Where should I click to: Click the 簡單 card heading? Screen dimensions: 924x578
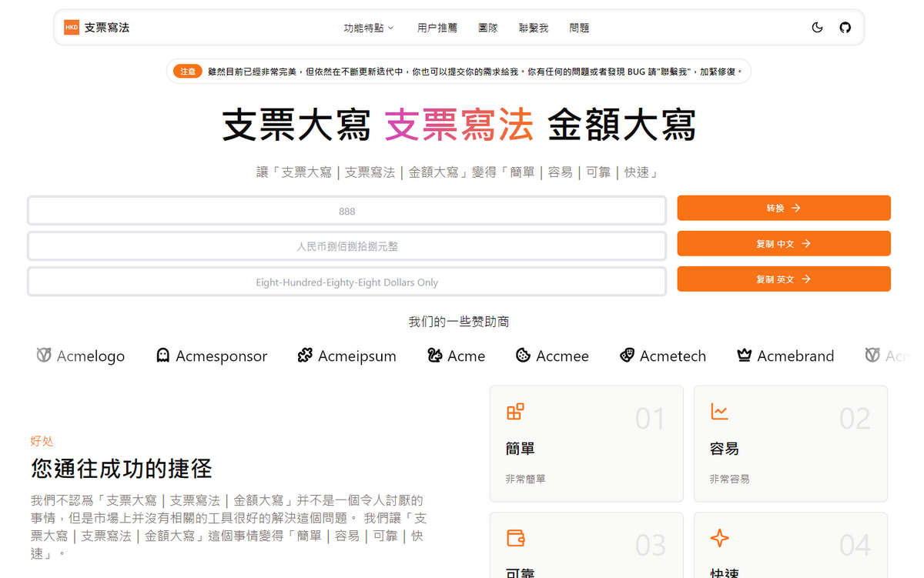(520, 448)
